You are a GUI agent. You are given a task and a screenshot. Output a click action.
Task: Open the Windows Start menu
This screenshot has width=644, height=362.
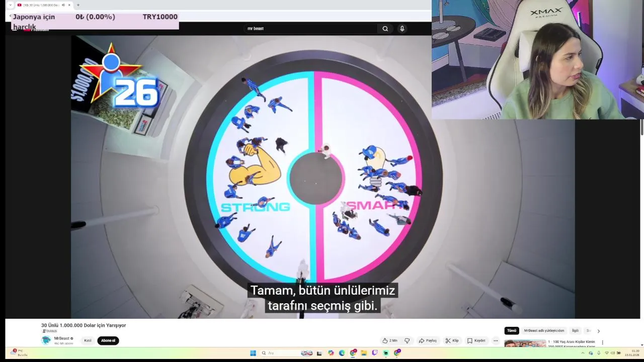click(253, 353)
